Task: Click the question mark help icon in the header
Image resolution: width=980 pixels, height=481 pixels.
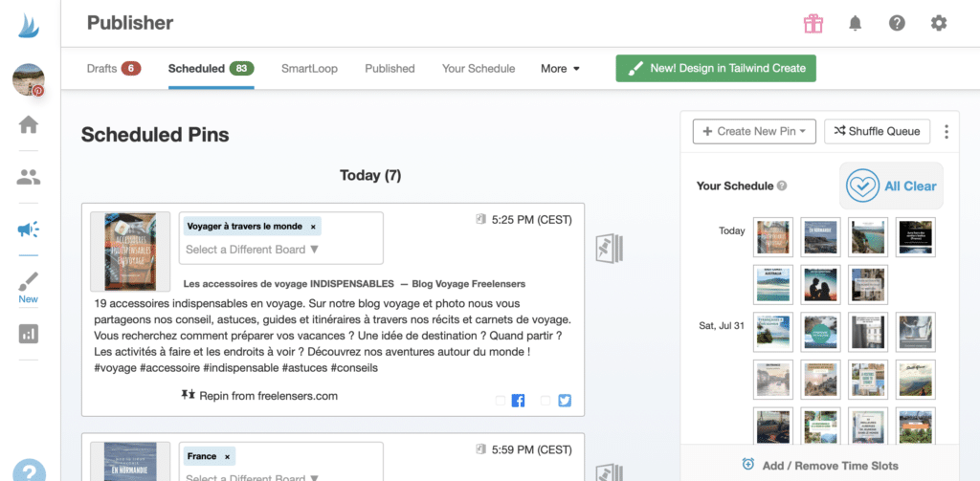Action: click(897, 24)
